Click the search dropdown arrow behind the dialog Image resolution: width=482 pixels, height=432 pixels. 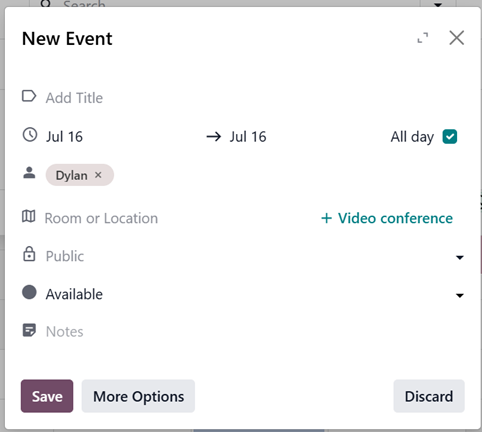pos(438,4)
